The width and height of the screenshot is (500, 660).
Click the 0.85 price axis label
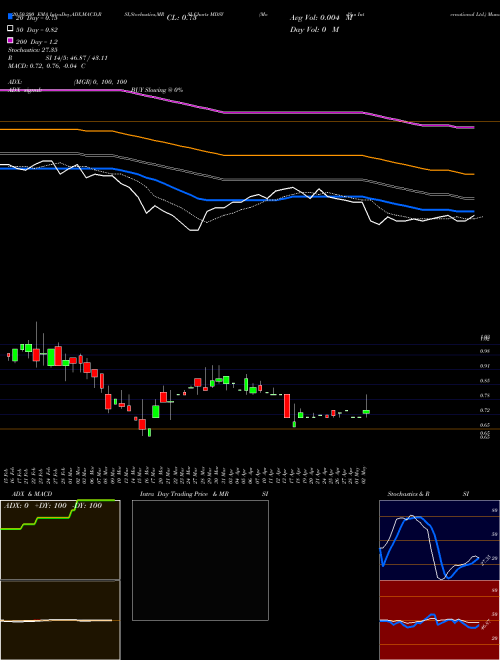484,381
